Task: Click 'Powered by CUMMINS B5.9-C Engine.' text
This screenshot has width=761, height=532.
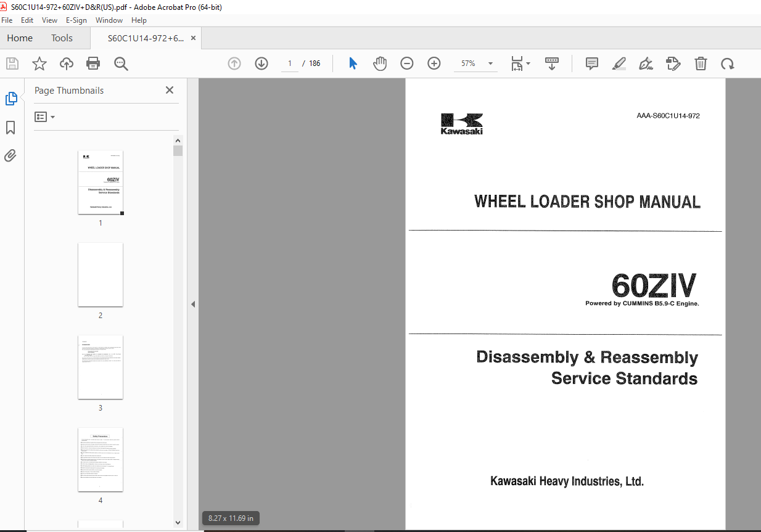Action: [642, 303]
